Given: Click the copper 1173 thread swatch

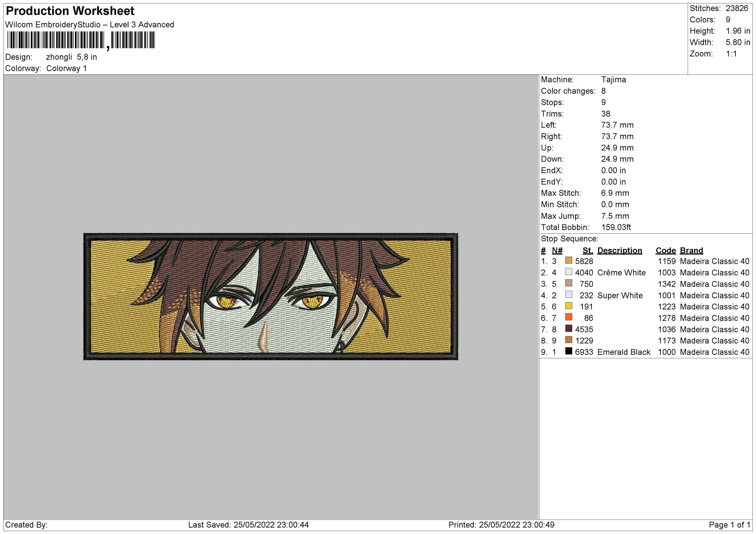Looking at the screenshot, I should coord(569,340).
